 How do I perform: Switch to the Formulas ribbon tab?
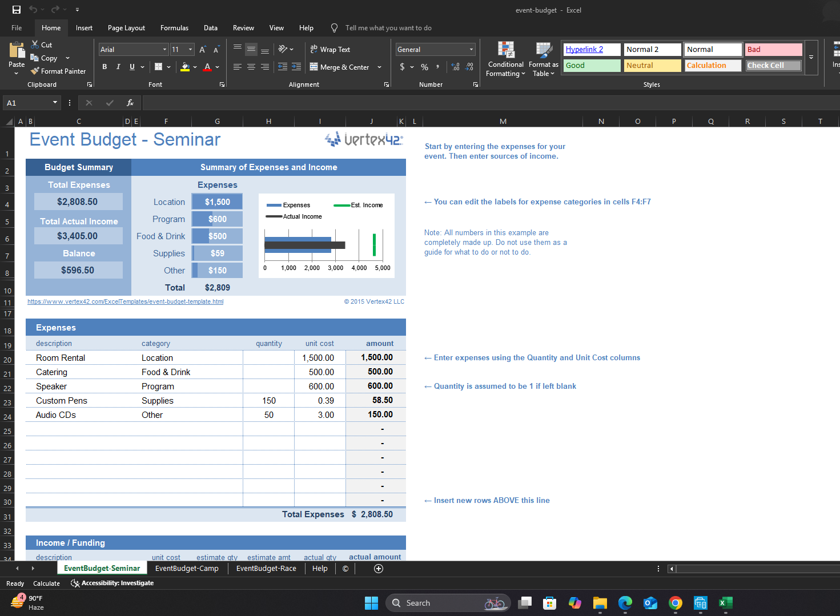(x=174, y=27)
